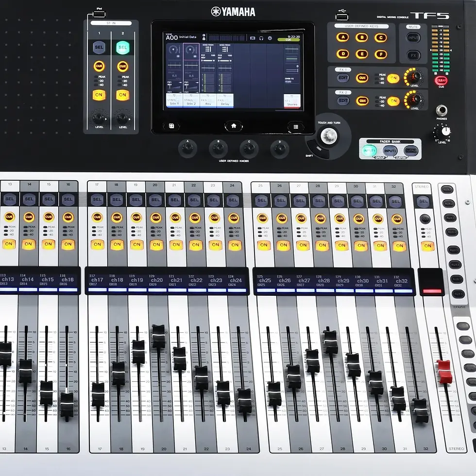The image size is (476, 476).
Task: Select channel ch17 with its SEL button
Action: pyautogui.click(x=97, y=199)
